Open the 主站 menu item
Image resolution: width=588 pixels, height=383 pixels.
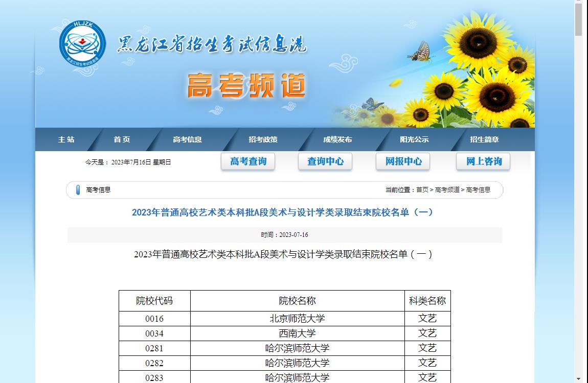point(66,139)
